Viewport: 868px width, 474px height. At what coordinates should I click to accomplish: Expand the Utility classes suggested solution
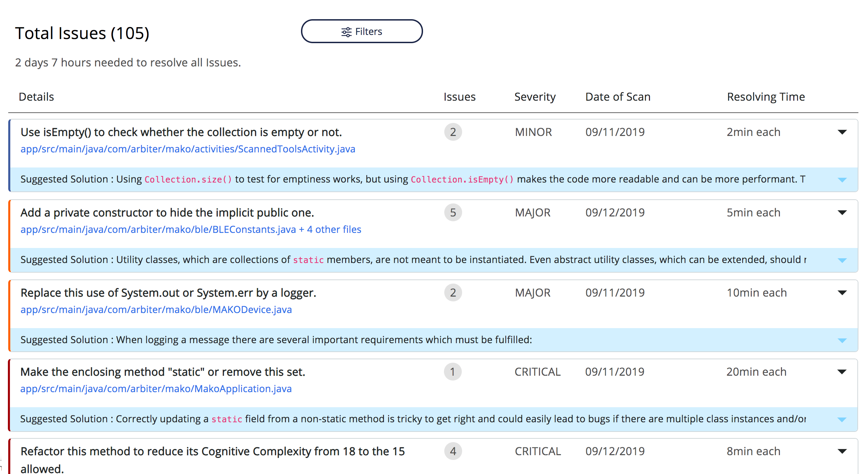tap(842, 260)
